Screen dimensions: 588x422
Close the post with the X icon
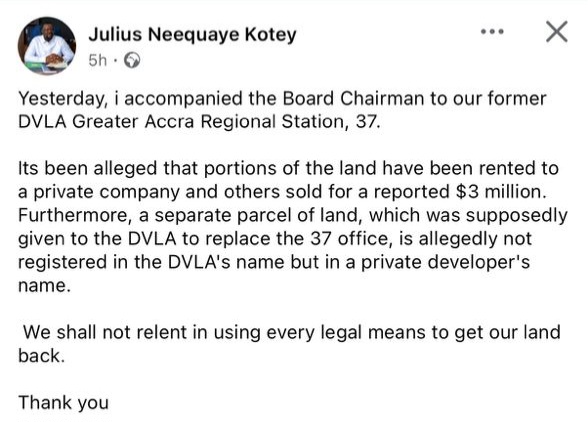[556, 32]
